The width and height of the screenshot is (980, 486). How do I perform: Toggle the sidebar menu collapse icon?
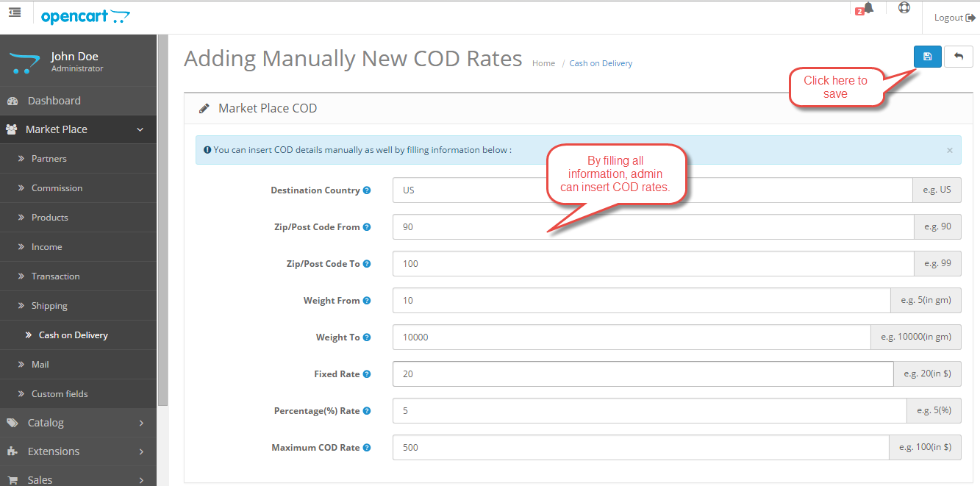15,12
